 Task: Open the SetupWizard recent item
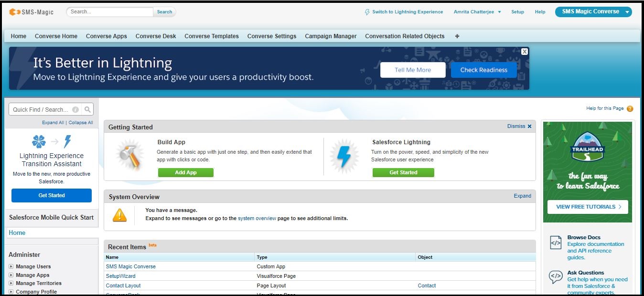pos(120,276)
